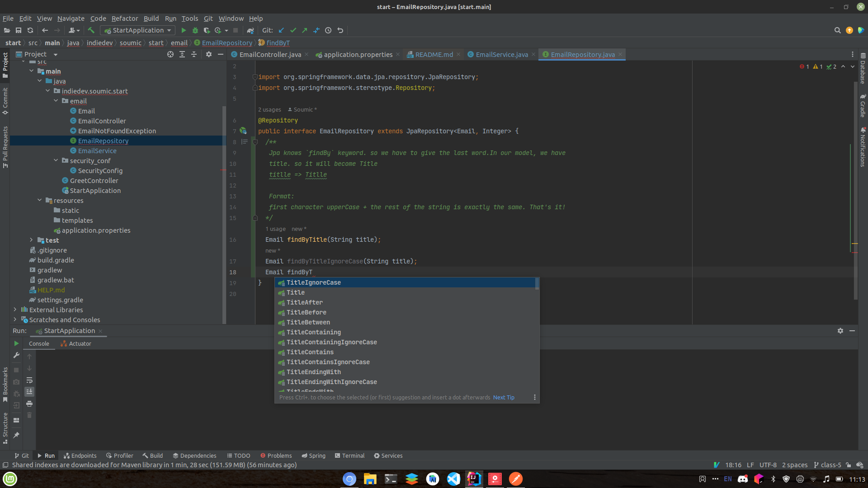
Task: Switch to the EmailService.java tab
Action: coord(501,54)
